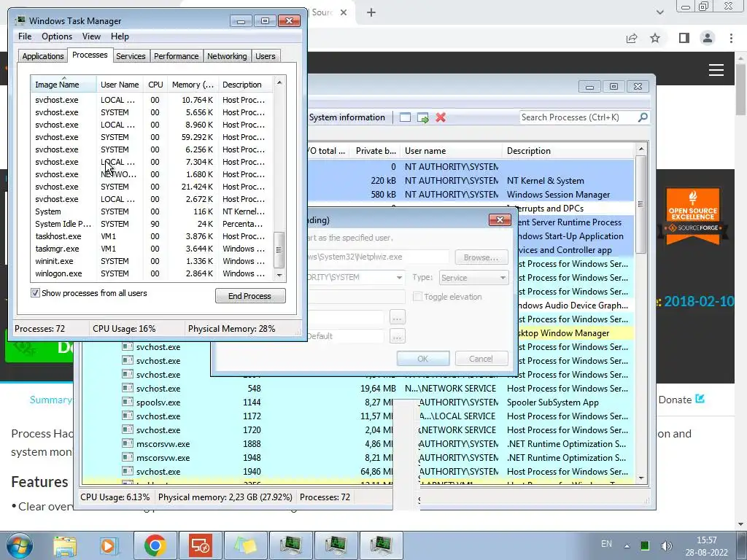The width and height of the screenshot is (747, 560).
Task: Click the icon of svchost.exe with PID 1172
Action: pyautogui.click(x=127, y=416)
